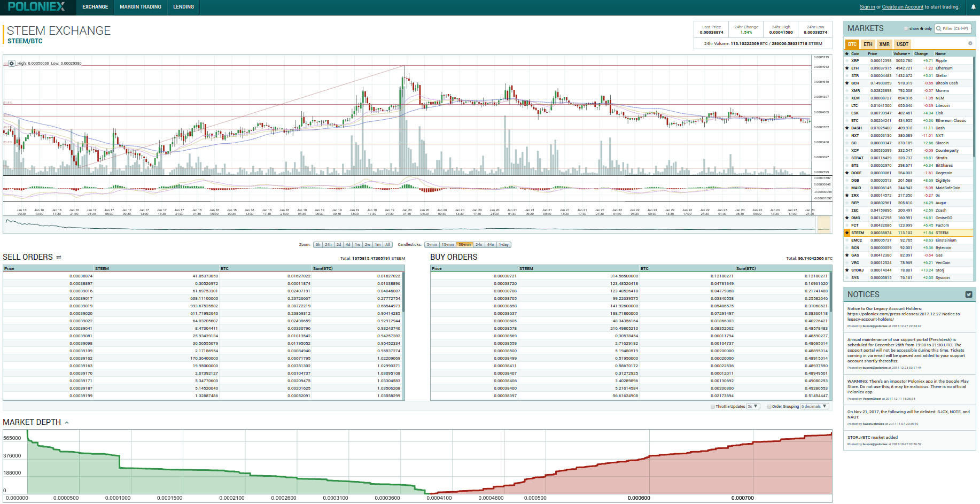Unstar the STORJ market
Image resolution: width=980 pixels, height=504 pixels.
pyautogui.click(x=847, y=270)
